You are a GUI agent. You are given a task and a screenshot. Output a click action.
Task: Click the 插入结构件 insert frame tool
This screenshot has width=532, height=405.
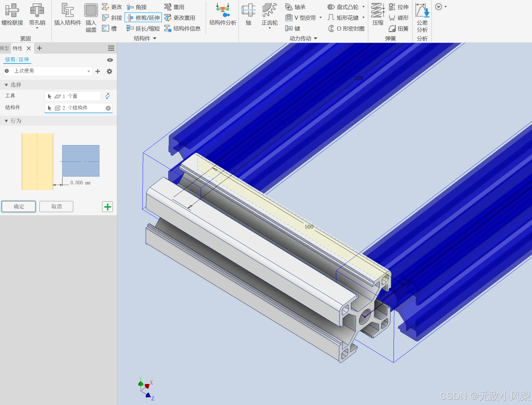point(68,14)
